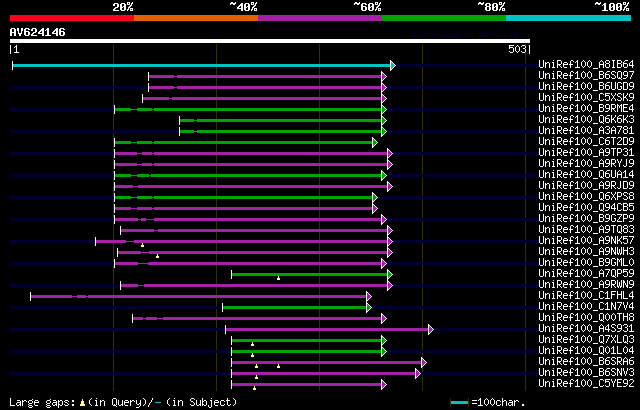The height and width of the screenshot is (410, 640).
Task: Click the green arrowhead of C6T2D9 alignment
Action: coord(375,142)
